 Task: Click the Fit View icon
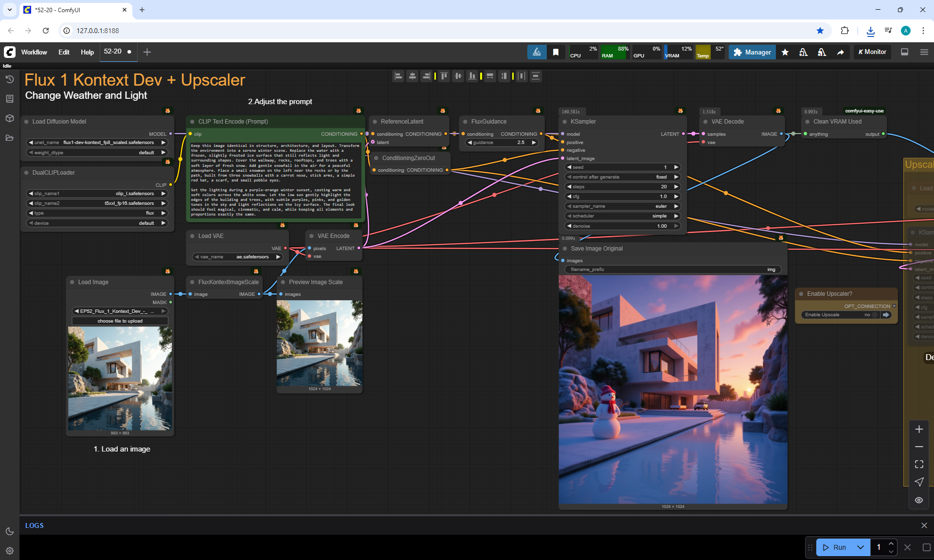(919, 464)
